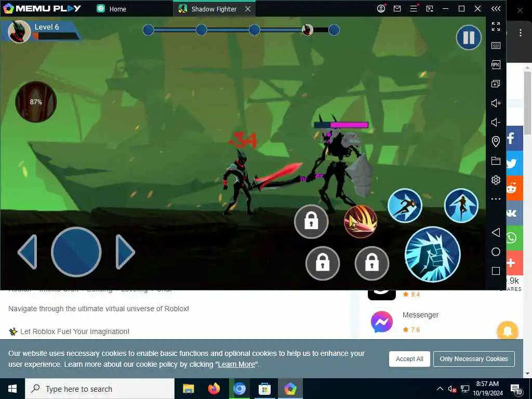Install an APK via the APK icon

pyautogui.click(x=496, y=65)
